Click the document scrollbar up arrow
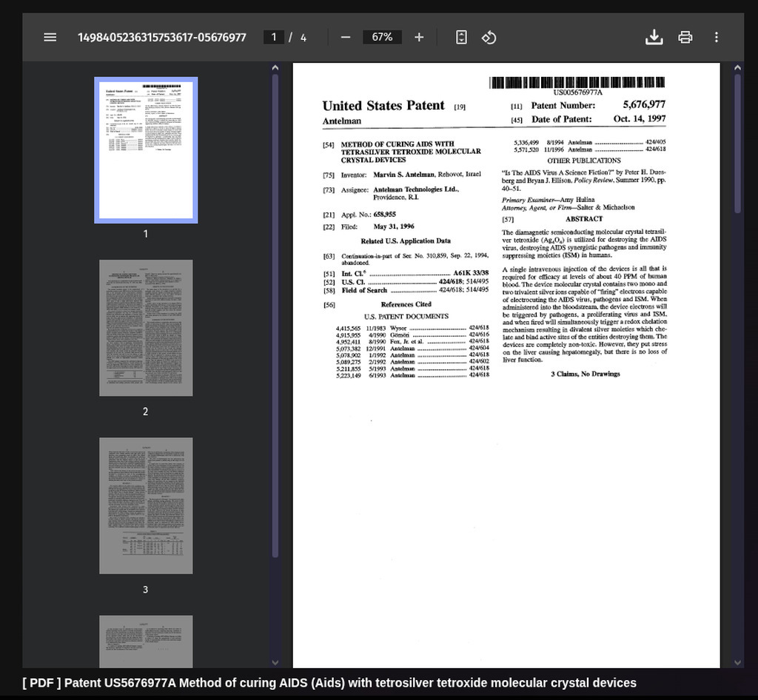Viewport: 758px width, 700px height. pyautogui.click(x=737, y=68)
